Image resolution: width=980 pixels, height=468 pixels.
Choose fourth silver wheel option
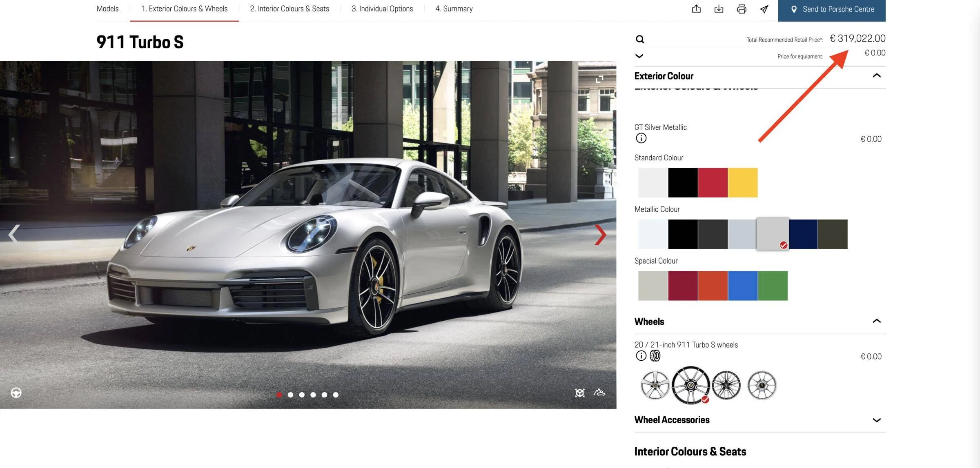pos(762,385)
